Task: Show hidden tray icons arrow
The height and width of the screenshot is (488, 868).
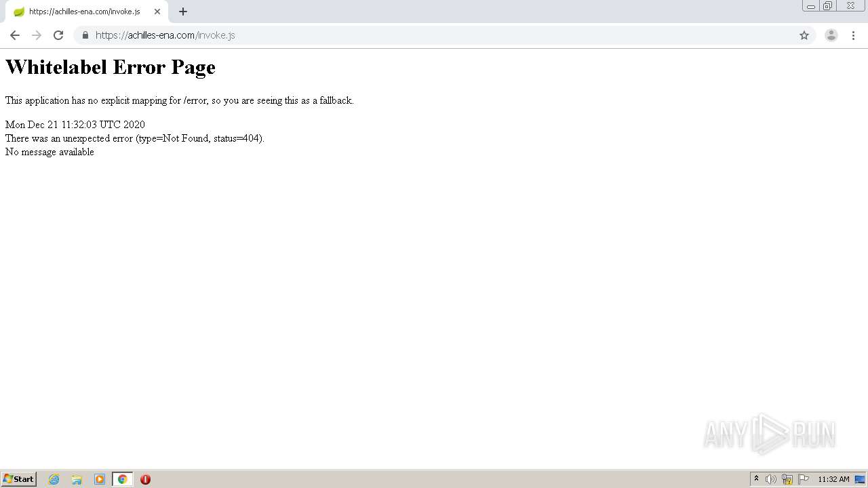Action: pos(756,479)
